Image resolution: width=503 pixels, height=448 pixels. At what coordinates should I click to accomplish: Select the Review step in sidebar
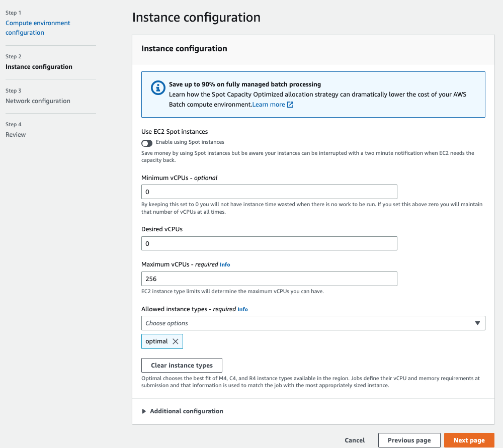pyautogui.click(x=16, y=135)
